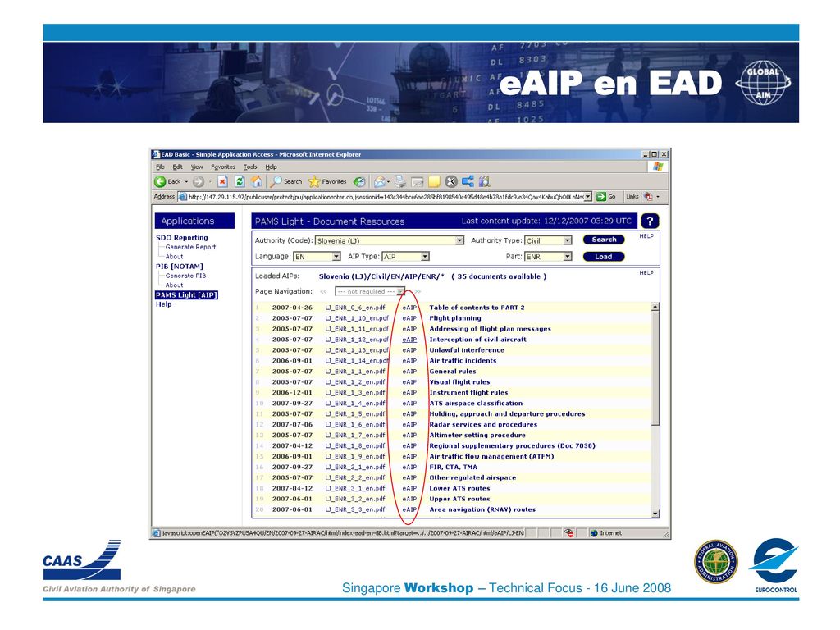Click the Research books toolbar icon
Image resolution: width=840 pixels, height=630 pixels.
[484, 181]
